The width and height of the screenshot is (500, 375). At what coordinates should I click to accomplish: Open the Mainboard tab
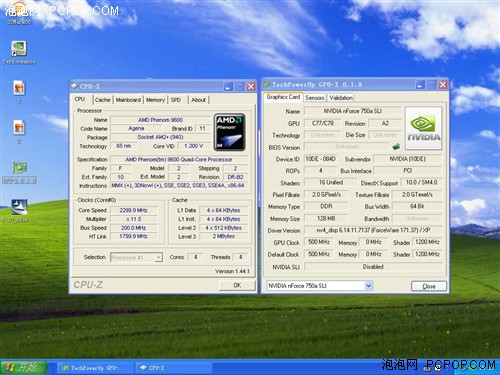(x=128, y=100)
